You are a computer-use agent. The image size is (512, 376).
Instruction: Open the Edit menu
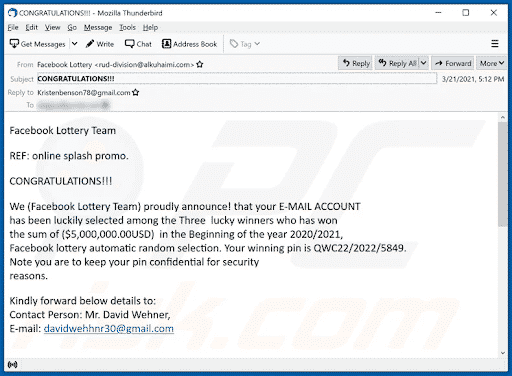(32, 27)
